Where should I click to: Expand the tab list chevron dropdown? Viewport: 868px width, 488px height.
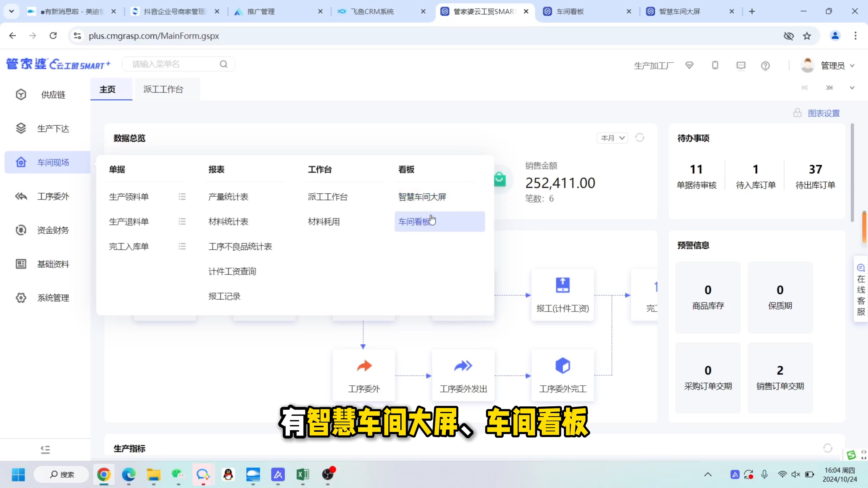(852, 88)
